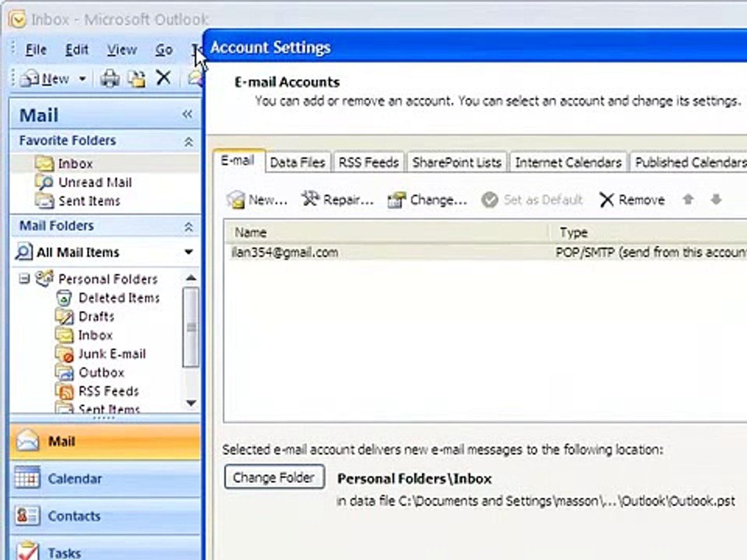
Task: Open the All Mail Items dropdown
Action: coord(189,252)
